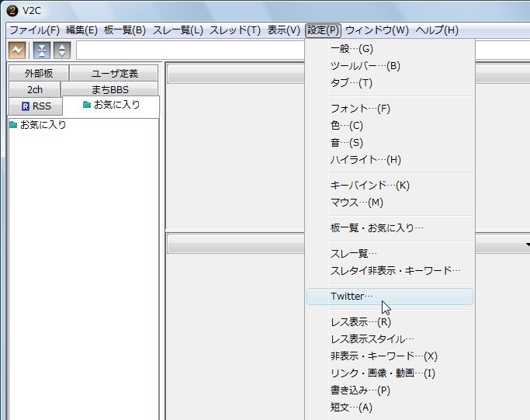The width and height of the screenshot is (530, 420).
Task: Click the up-down arrows toolbar icon
Action: coord(62,50)
